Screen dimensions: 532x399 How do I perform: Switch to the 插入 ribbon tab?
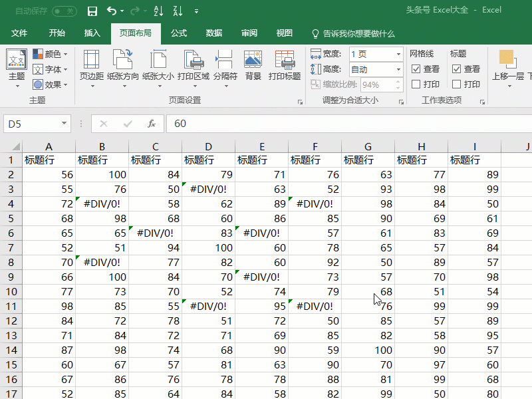[x=92, y=33]
